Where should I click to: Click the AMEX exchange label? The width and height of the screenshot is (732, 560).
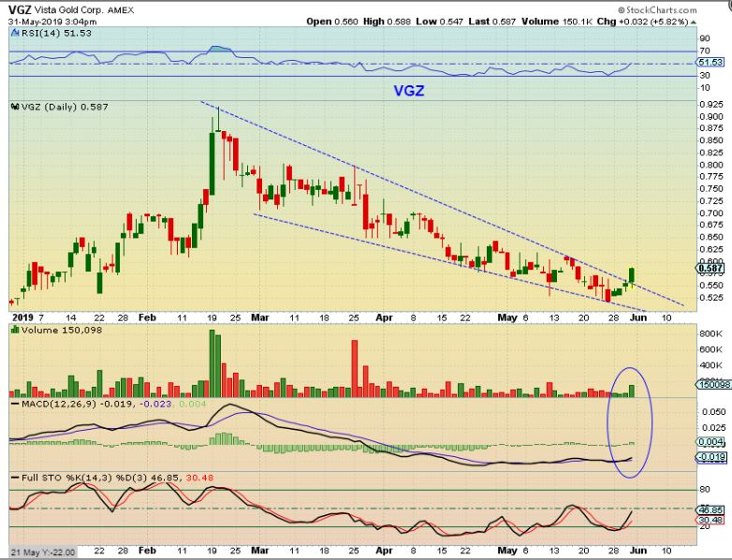click(121, 10)
